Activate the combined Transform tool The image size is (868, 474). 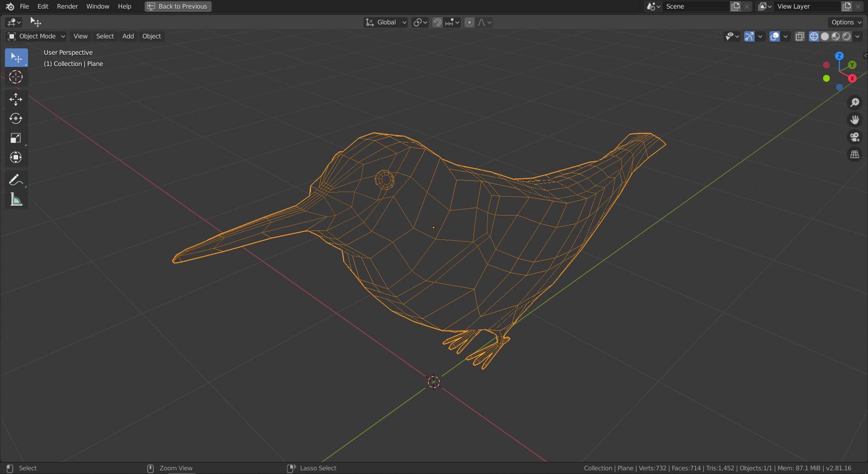pos(16,158)
